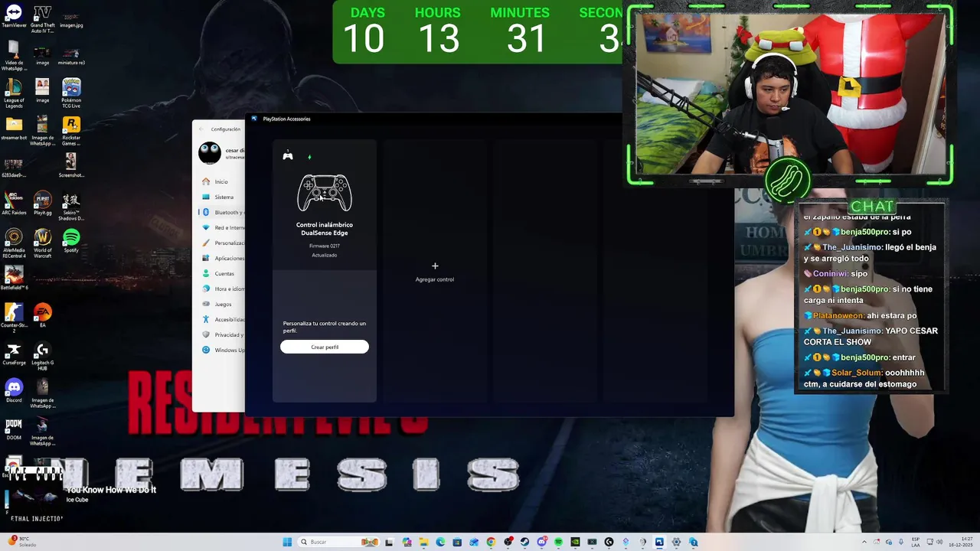Click the Sekiro Shadows Die desktop icon
Image resolution: width=980 pixels, height=551 pixels.
coord(71,207)
